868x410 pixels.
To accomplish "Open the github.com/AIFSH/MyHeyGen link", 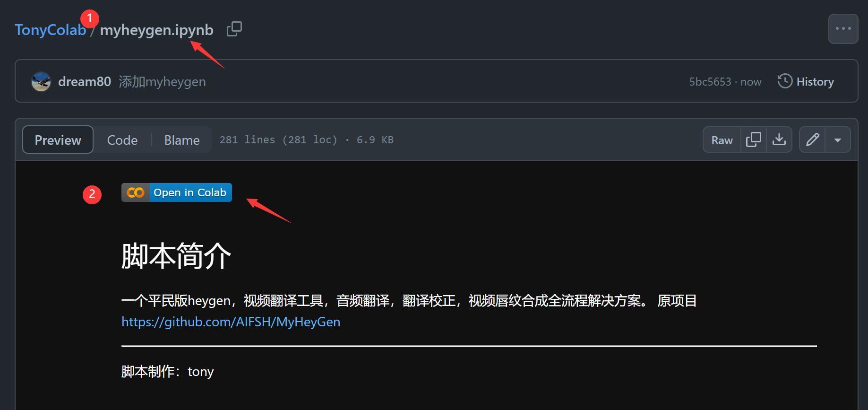I will pyautogui.click(x=231, y=322).
